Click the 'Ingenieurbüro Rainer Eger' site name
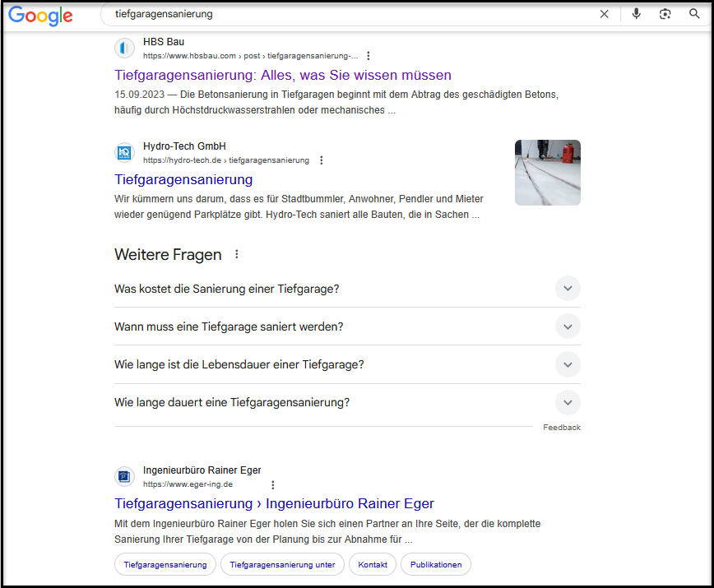The width and height of the screenshot is (714, 588). (202, 470)
